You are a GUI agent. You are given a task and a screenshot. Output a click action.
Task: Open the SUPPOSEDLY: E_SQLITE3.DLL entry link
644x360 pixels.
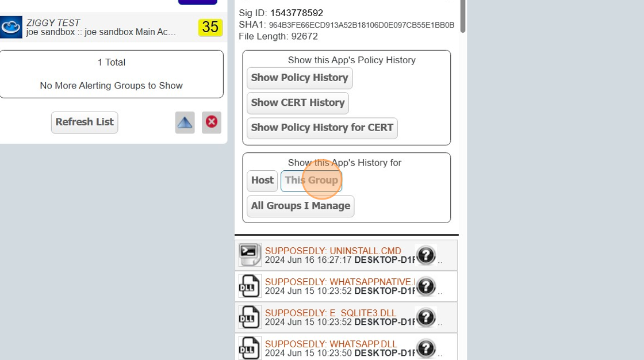click(x=331, y=313)
